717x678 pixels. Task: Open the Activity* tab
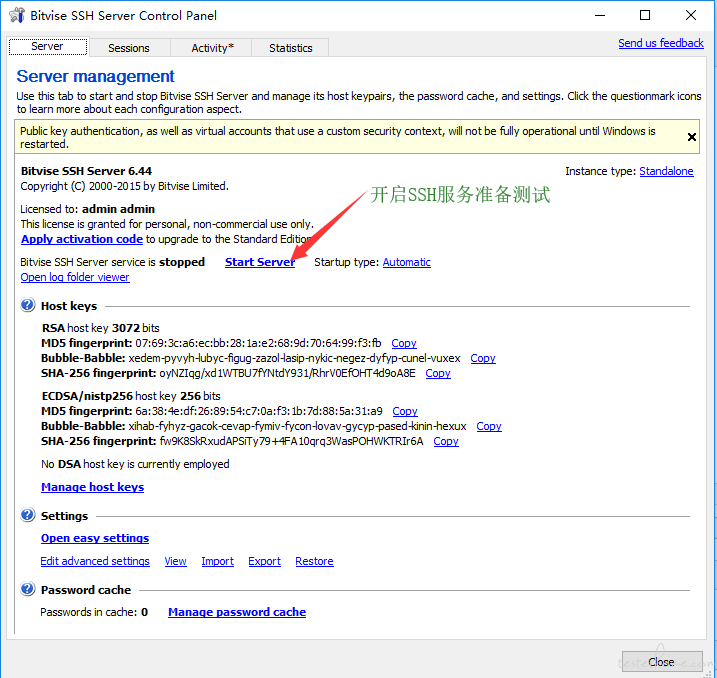tap(212, 48)
